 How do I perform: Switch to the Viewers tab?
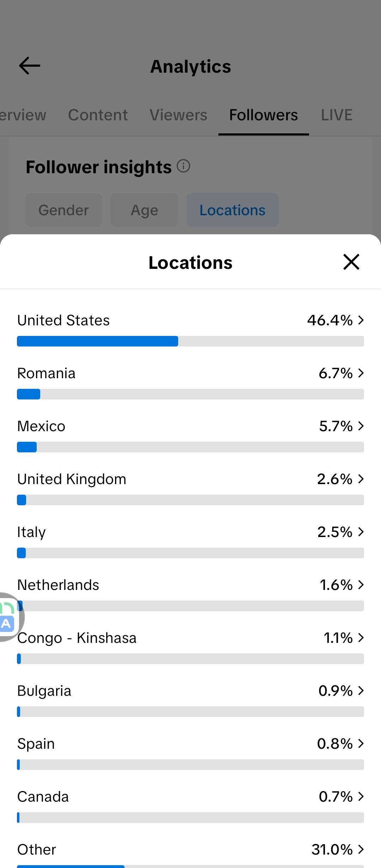pos(179,115)
